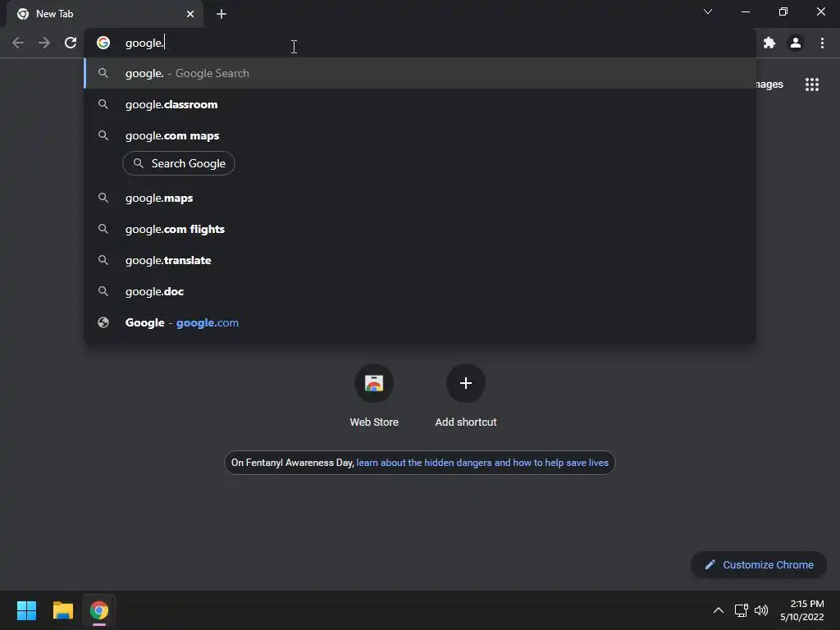
Task: Open the Google apps grid icon
Action: point(812,84)
